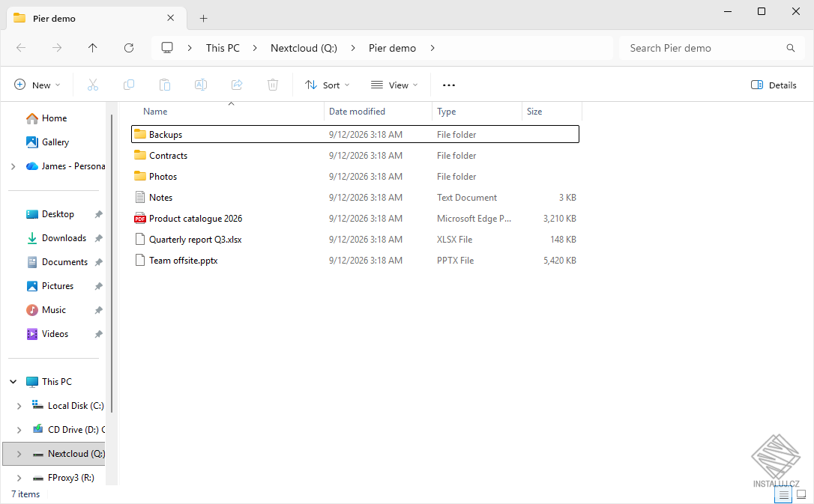Expand the Local Disk (C:) node
Viewport: 814px width, 504px height.
point(19,406)
